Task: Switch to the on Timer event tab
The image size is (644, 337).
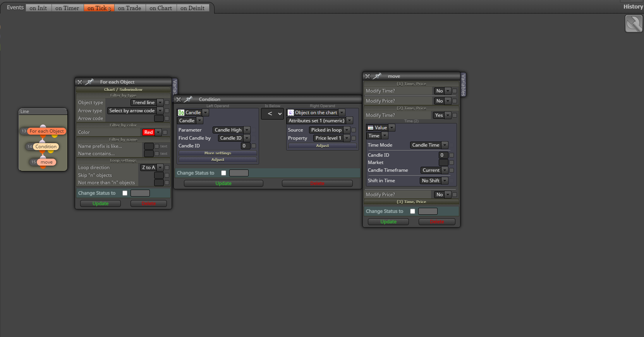Action: click(67, 8)
